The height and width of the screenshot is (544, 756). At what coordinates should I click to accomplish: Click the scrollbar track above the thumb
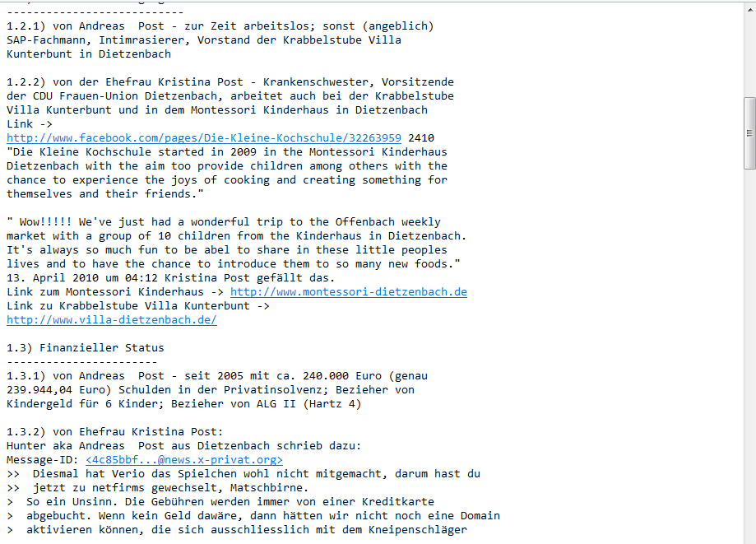(x=749, y=51)
